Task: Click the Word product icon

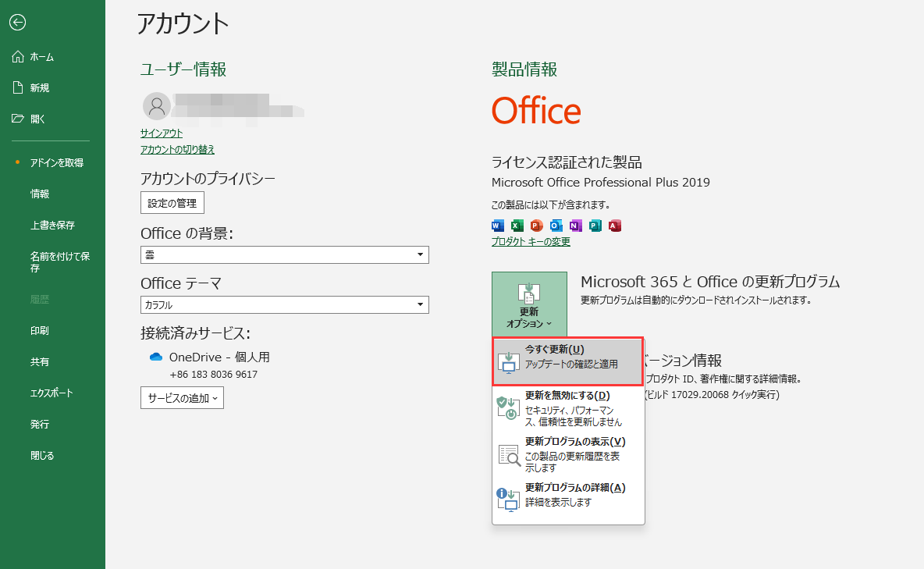Action: (497, 226)
